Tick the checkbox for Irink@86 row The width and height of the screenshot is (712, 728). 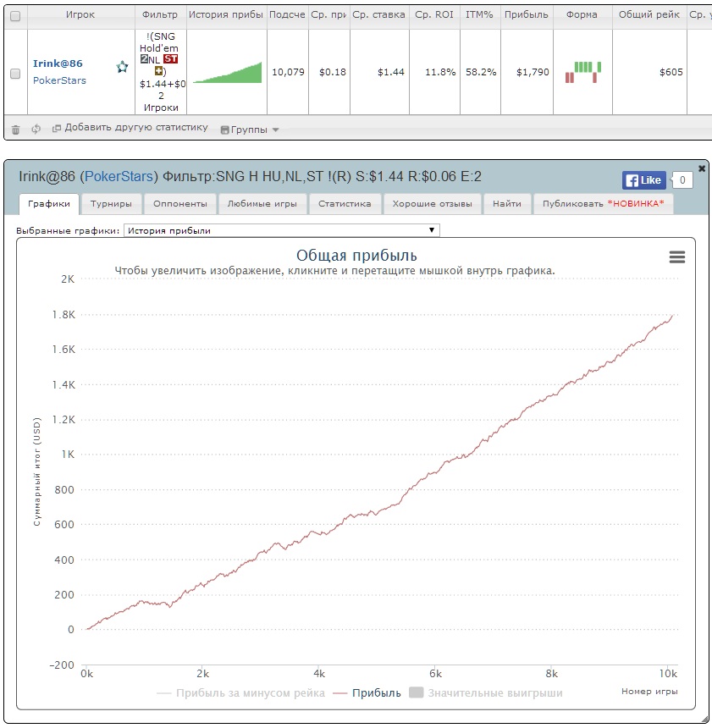click(x=15, y=74)
